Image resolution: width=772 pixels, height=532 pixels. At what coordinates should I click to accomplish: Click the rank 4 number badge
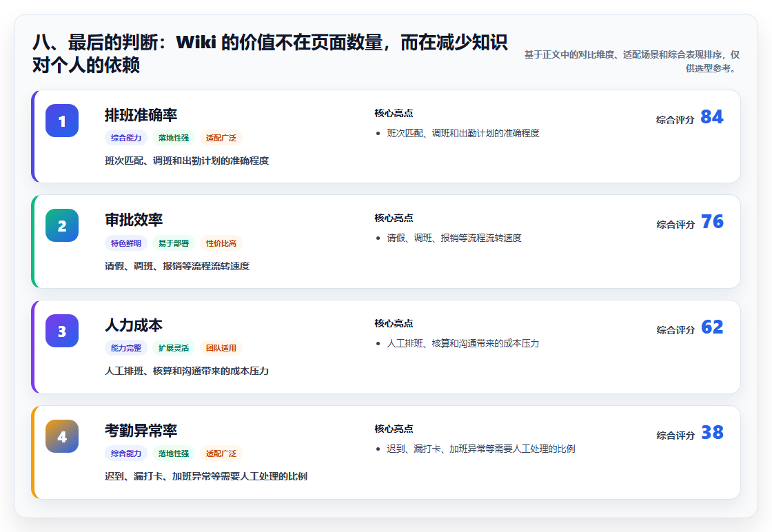(x=62, y=436)
